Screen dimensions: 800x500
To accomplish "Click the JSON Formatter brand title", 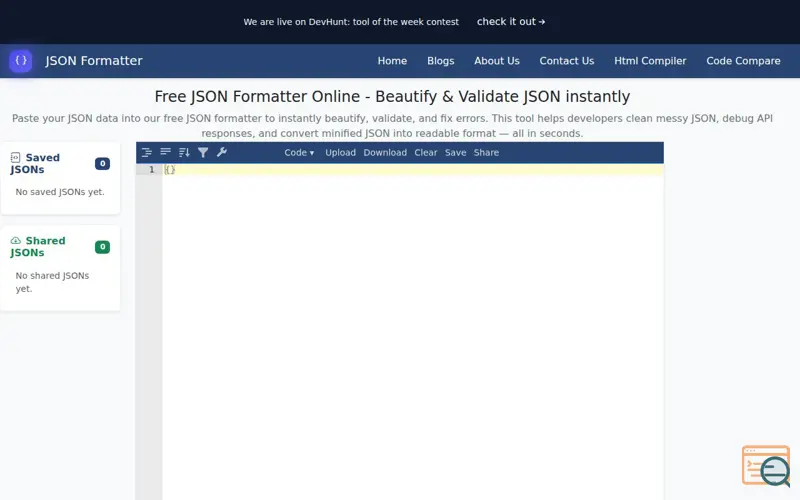I will coord(94,61).
